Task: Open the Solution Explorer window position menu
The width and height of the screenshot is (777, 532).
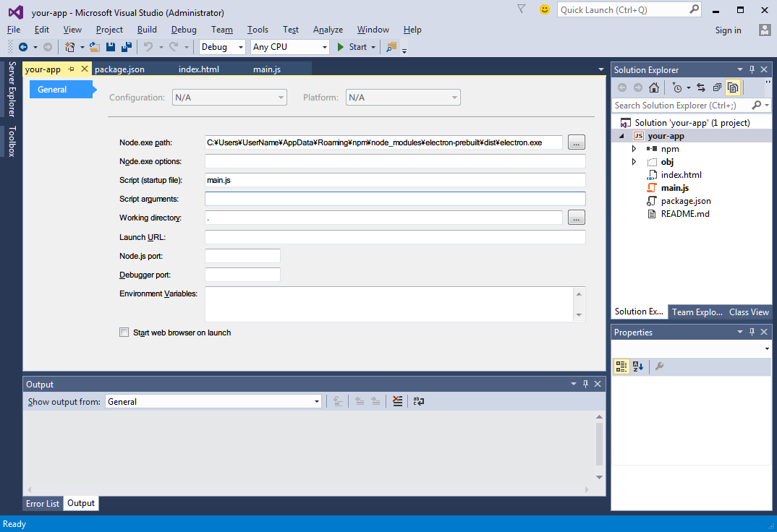Action: click(740, 70)
